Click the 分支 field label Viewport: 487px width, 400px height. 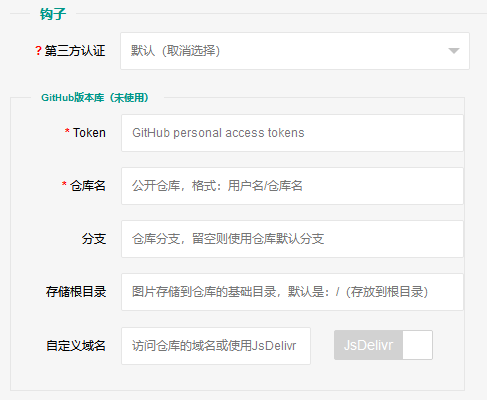94,239
